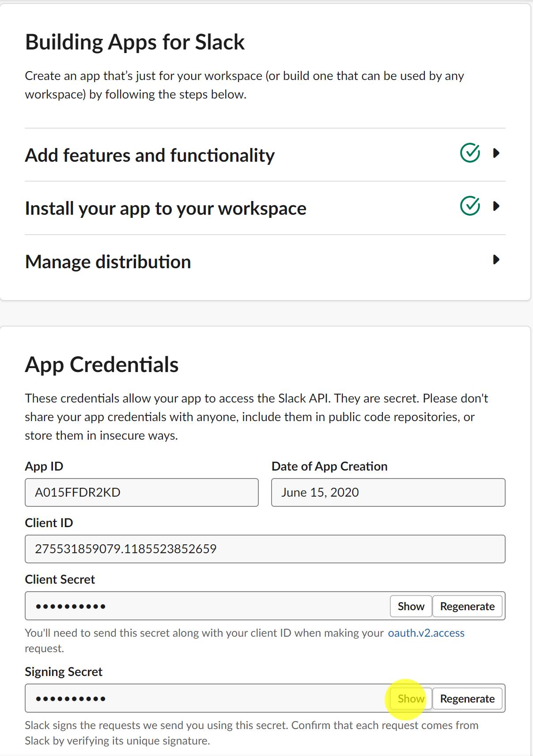The width and height of the screenshot is (533, 756).
Task: Click the green checkmark beside Install your app
Action: click(x=470, y=206)
